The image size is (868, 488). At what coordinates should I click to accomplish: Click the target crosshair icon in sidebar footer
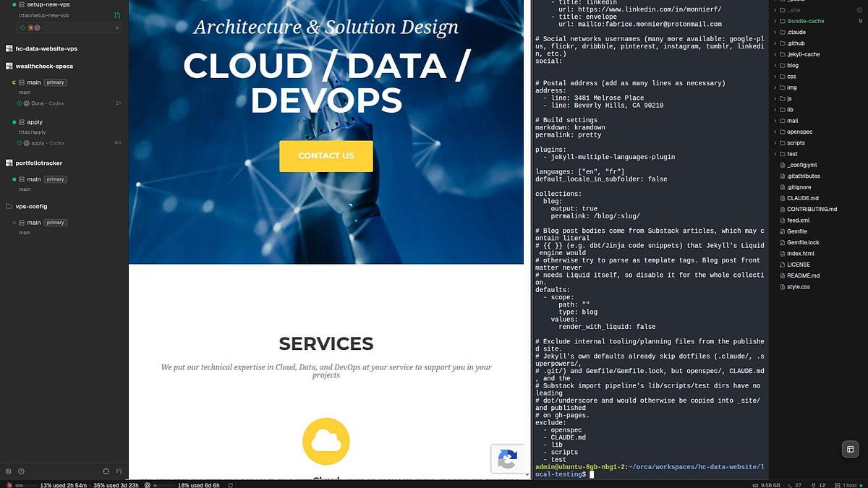tap(106, 471)
